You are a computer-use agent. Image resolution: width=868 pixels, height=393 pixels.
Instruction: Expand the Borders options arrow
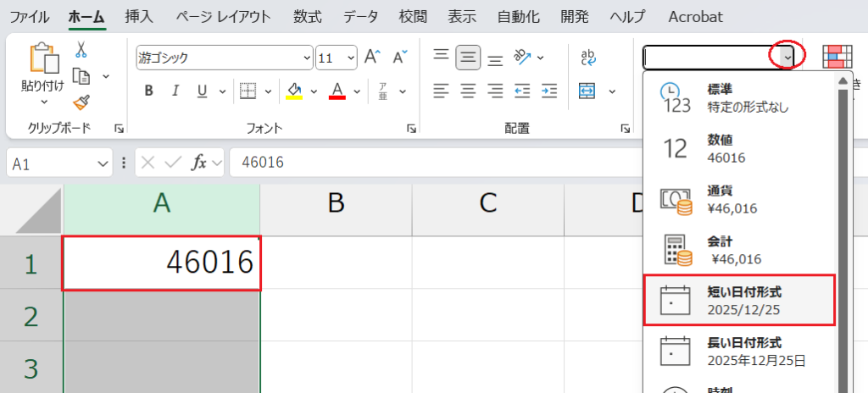[x=269, y=91]
